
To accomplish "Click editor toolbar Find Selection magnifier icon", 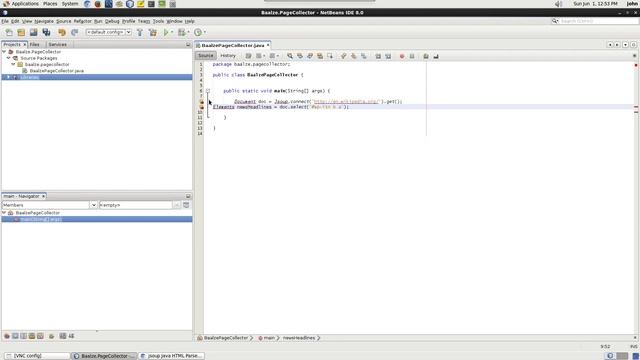I will coord(290,56).
